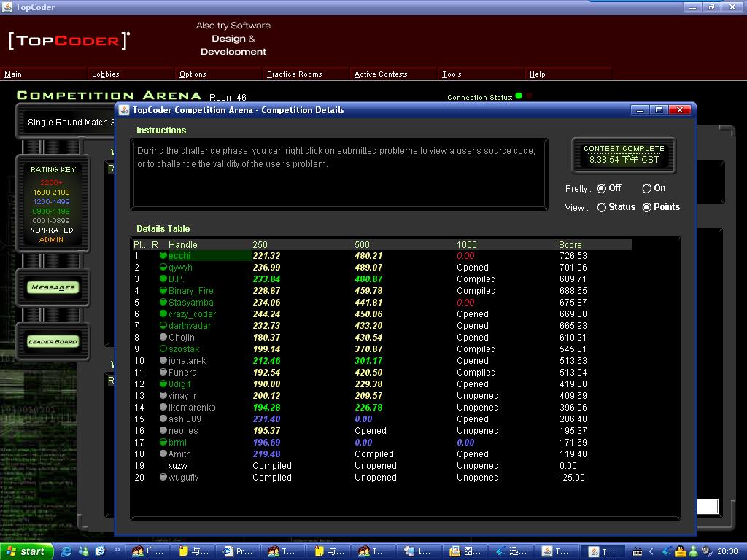The width and height of the screenshot is (747, 560).
Task: Open the Help menu
Action: 538,74
